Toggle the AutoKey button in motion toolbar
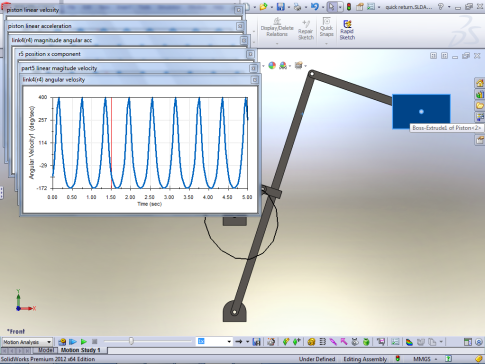This screenshot has height=364, width=485. coord(286,342)
